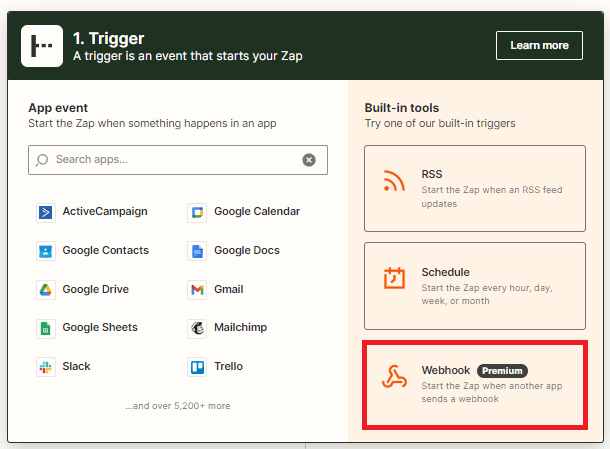
Task: Click the 'App event' heading
Action: 58,108
